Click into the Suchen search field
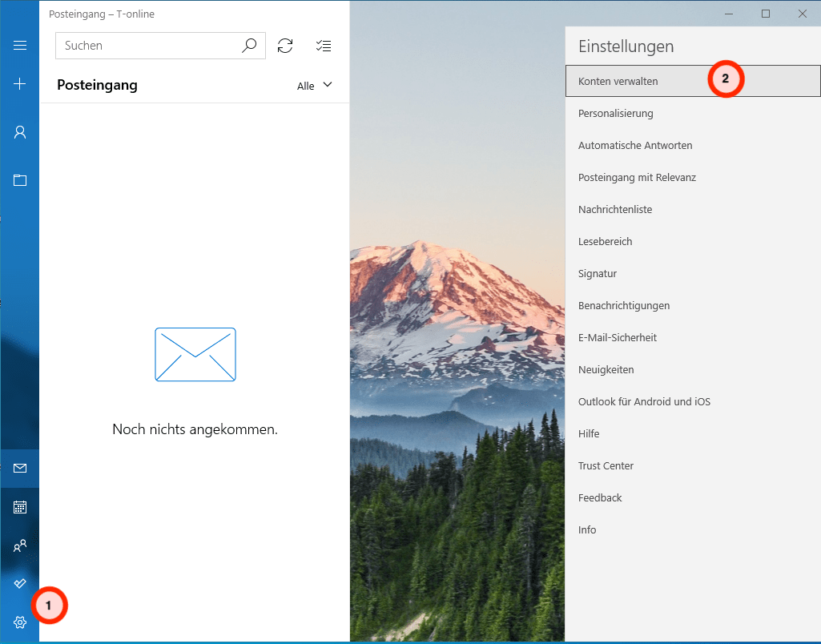Image resolution: width=821 pixels, height=644 pixels. [148, 46]
